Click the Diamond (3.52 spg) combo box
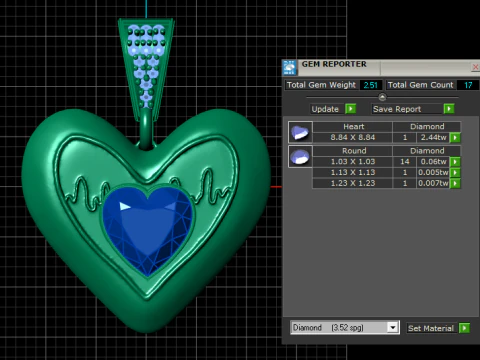Image resolution: width=480 pixels, height=360 pixels. pyautogui.click(x=345, y=328)
